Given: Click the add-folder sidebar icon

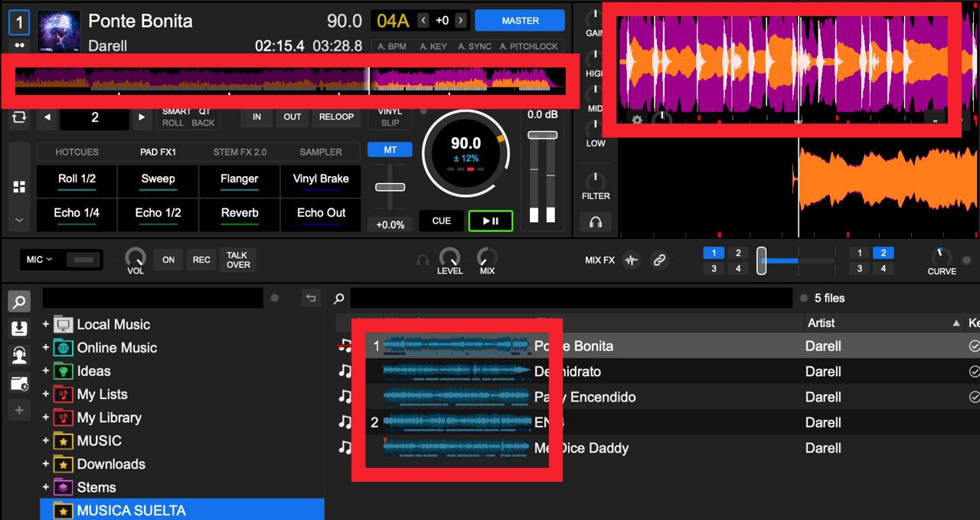Looking at the screenshot, I should (x=19, y=383).
